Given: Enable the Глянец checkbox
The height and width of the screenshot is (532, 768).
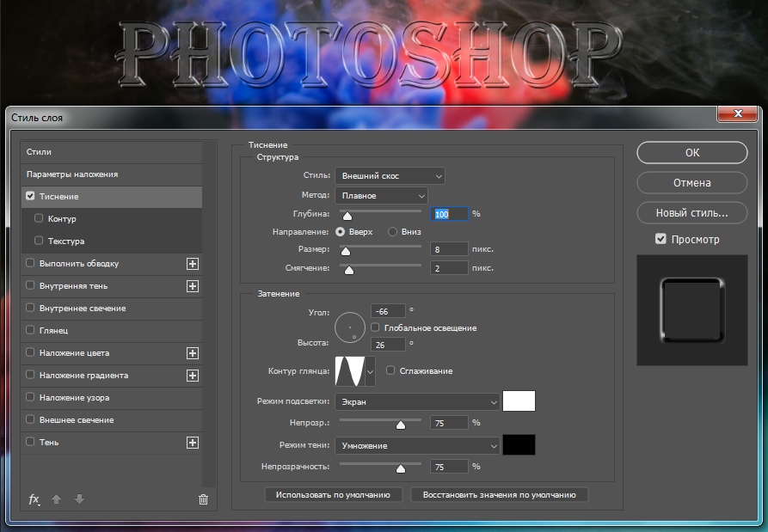Looking at the screenshot, I should coord(30,330).
